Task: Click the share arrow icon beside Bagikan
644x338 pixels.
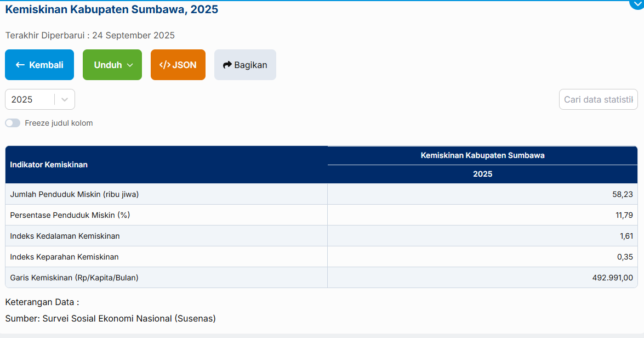Action: (x=227, y=65)
